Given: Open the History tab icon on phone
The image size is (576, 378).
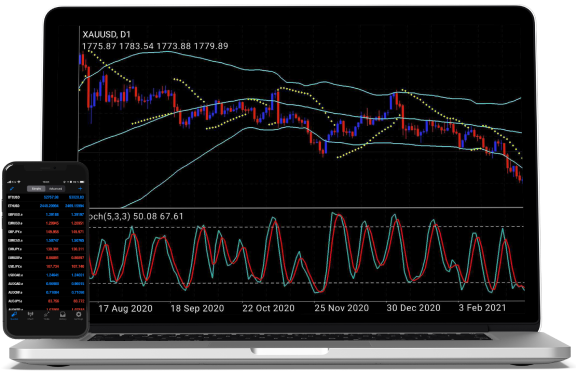Looking at the screenshot, I should [x=63, y=316].
